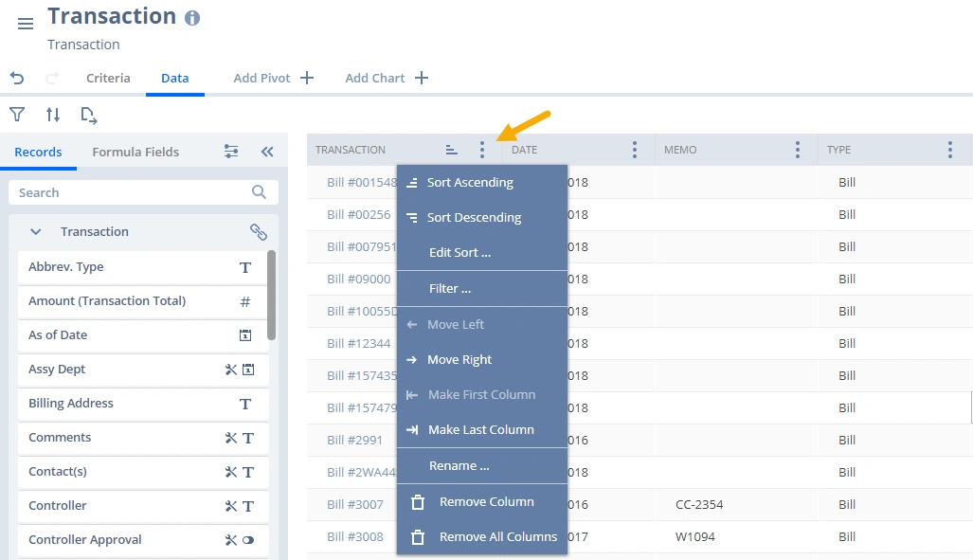973x560 pixels.
Task: Open the field list settings sliders icon
Action: [x=231, y=152]
